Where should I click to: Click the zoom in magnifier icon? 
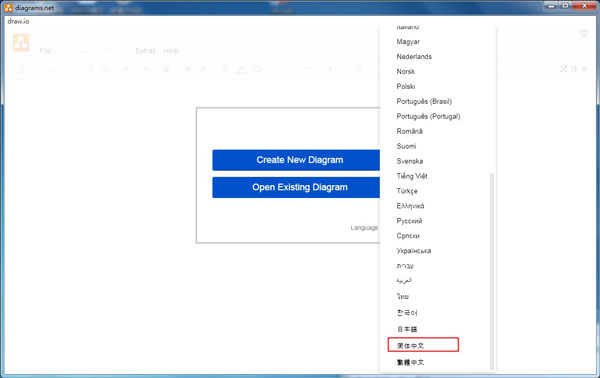[x=91, y=69]
